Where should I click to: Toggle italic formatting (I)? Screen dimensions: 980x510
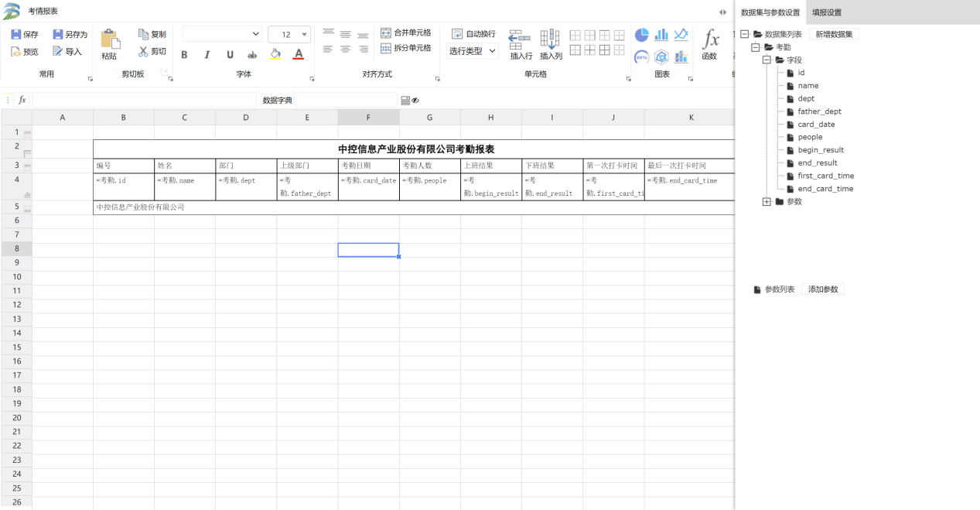point(207,55)
